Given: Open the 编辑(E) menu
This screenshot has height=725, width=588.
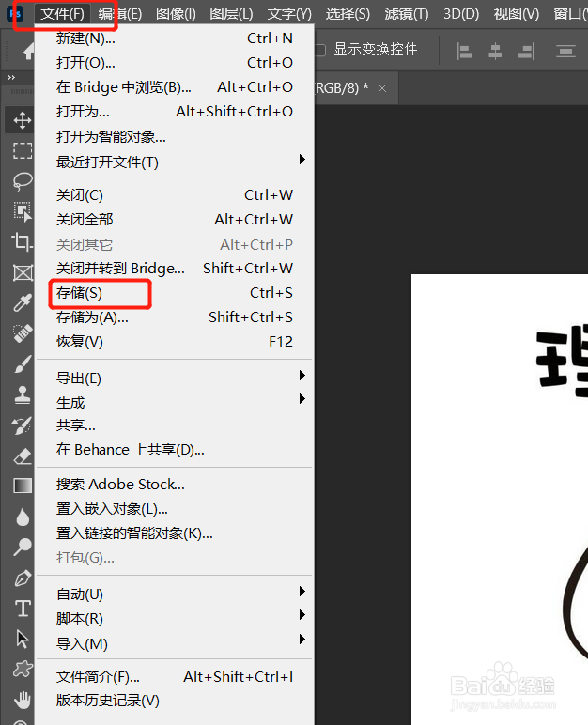Looking at the screenshot, I should point(120,14).
